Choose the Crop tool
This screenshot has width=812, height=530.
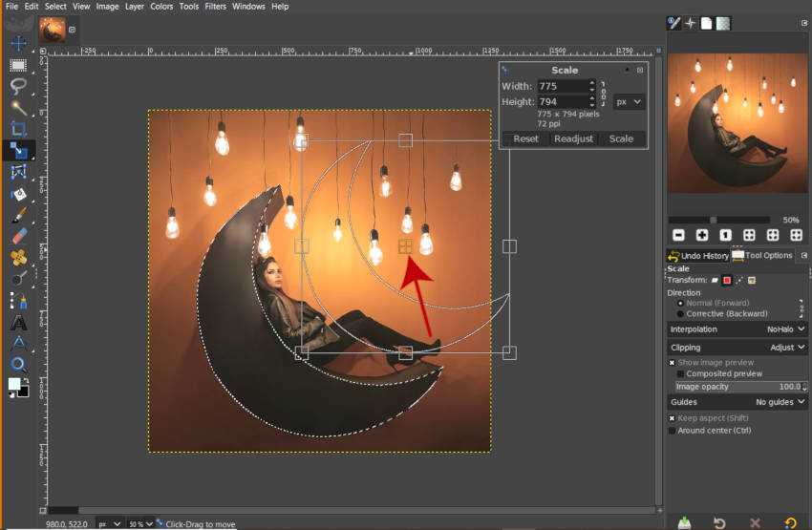coord(18,129)
